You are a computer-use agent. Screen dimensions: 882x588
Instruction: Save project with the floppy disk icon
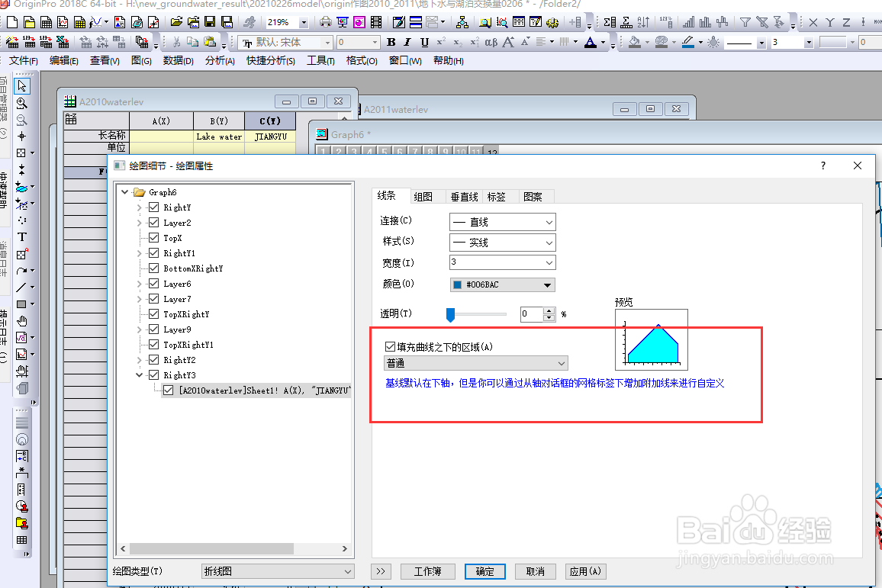tap(210, 22)
